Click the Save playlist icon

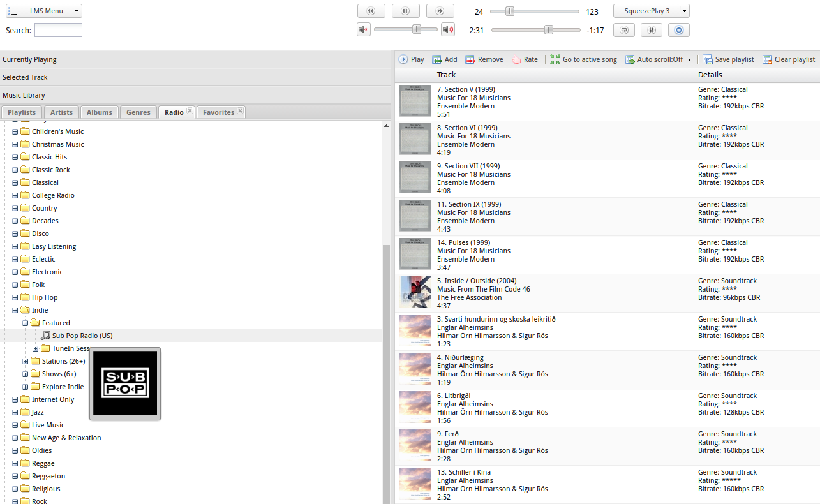708,59
